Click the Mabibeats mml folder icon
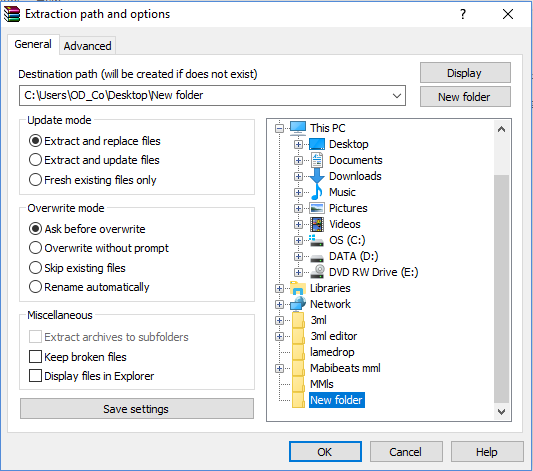 [298, 368]
